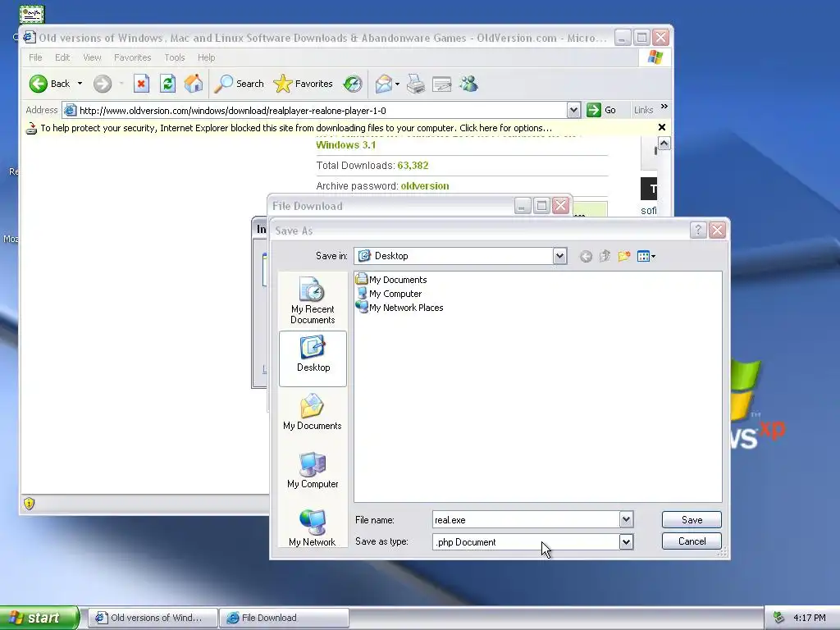
Task: Select My Computer in places bar
Action: [313, 470]
